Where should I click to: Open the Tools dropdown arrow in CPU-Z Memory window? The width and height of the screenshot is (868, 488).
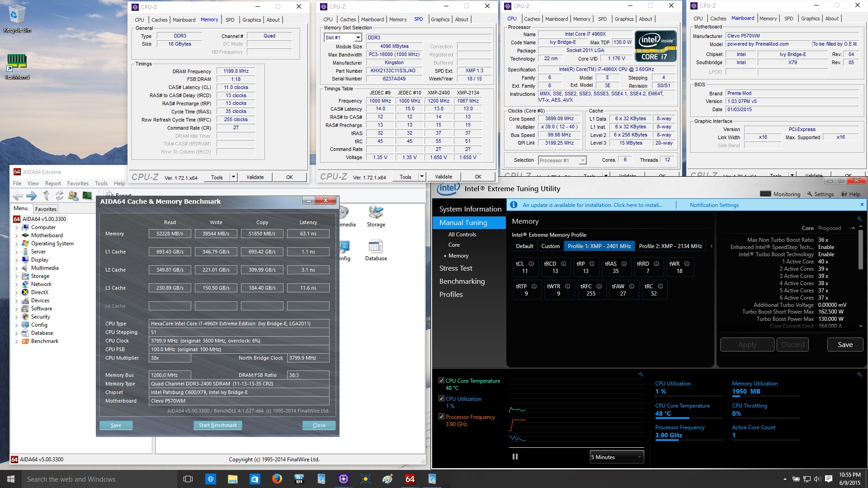[x=234, y=177]
